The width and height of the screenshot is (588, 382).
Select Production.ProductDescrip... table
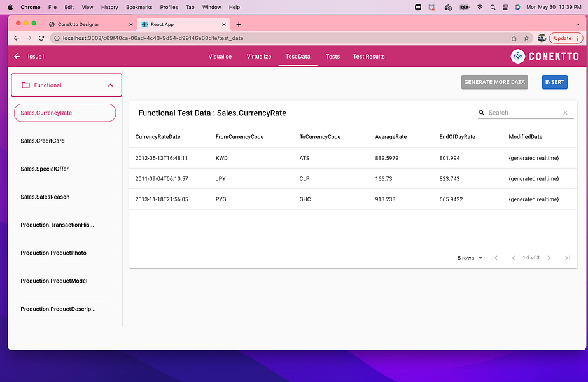[65, 309]
